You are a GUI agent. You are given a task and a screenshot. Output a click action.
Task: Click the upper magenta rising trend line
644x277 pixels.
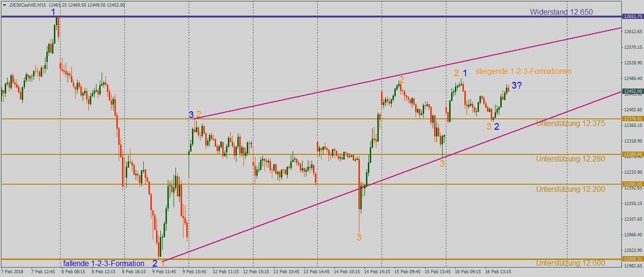coord(407,73)
